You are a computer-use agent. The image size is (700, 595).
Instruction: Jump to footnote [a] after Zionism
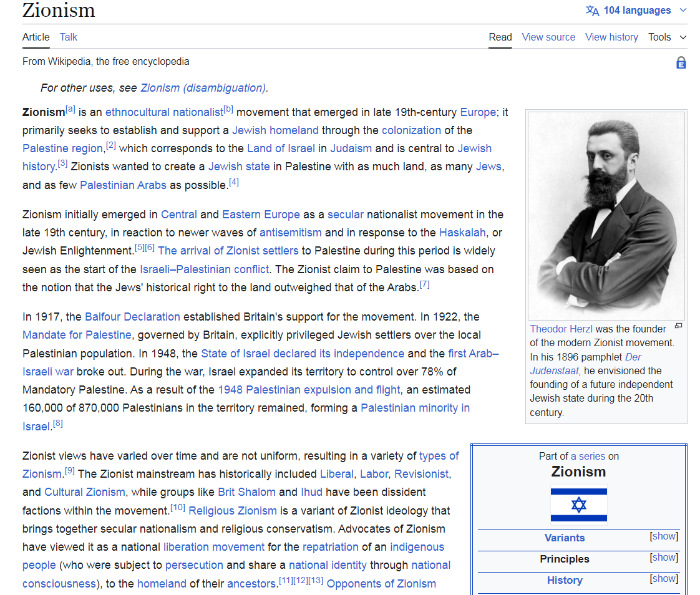pos(70,109)
